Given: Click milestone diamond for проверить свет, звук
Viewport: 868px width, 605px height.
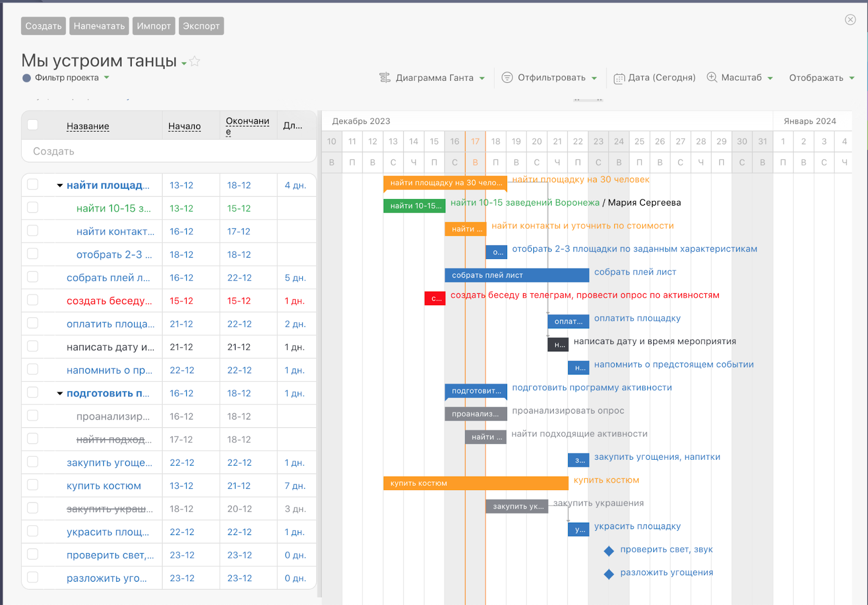Looking at the screenshot, I should click(x=609, y=551).
